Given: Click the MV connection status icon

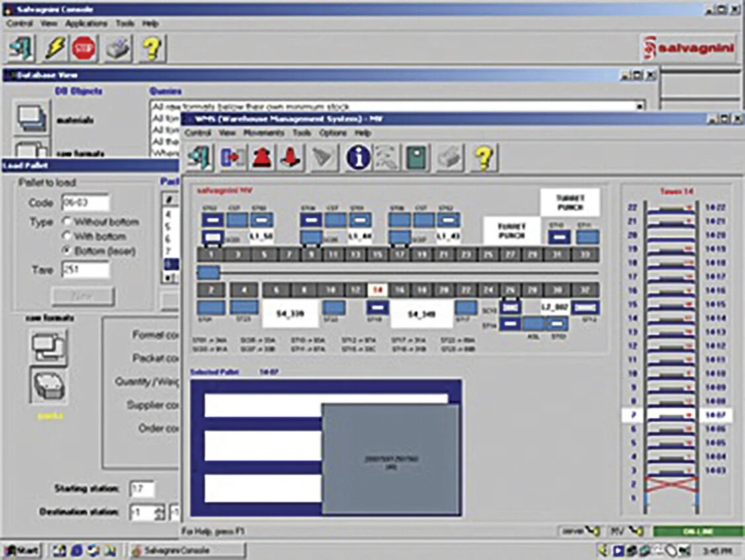Looking at the screenshot, I should (x=636, y=531).
